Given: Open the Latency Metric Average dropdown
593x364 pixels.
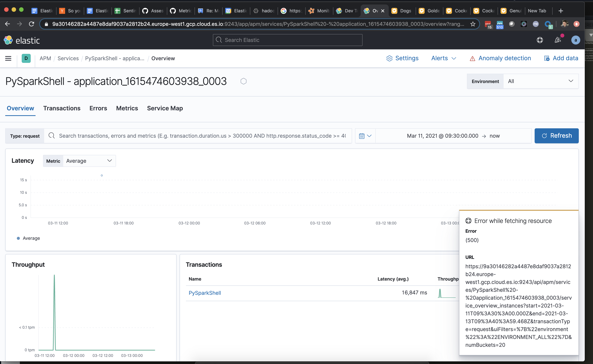Looking at the screenshot, I should point(89,161).
